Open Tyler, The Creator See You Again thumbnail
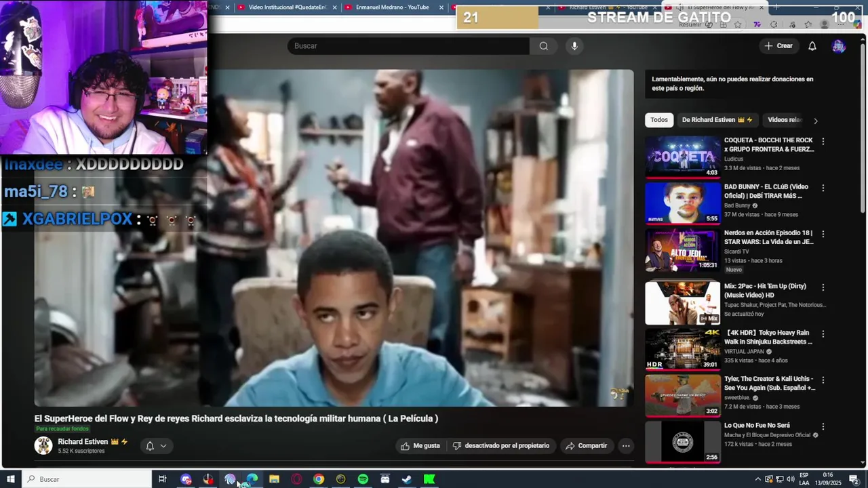868x488 pixels. (x=682, y=395)
